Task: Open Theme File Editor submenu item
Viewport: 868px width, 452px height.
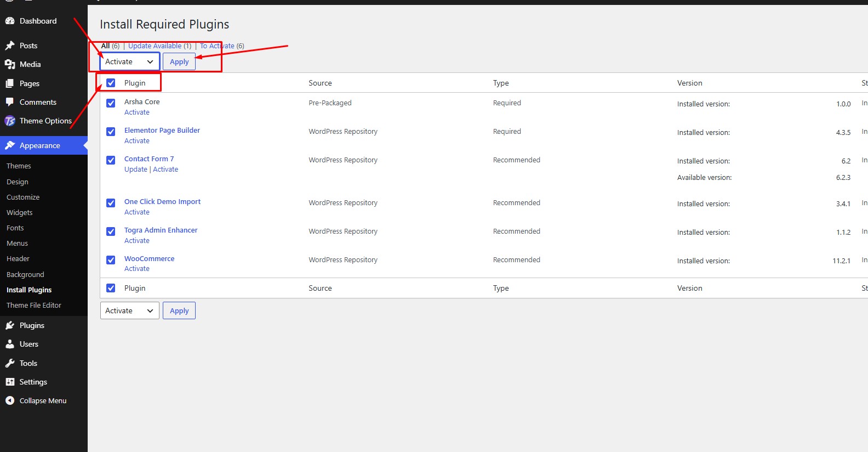Action: [x=34, y=305]
